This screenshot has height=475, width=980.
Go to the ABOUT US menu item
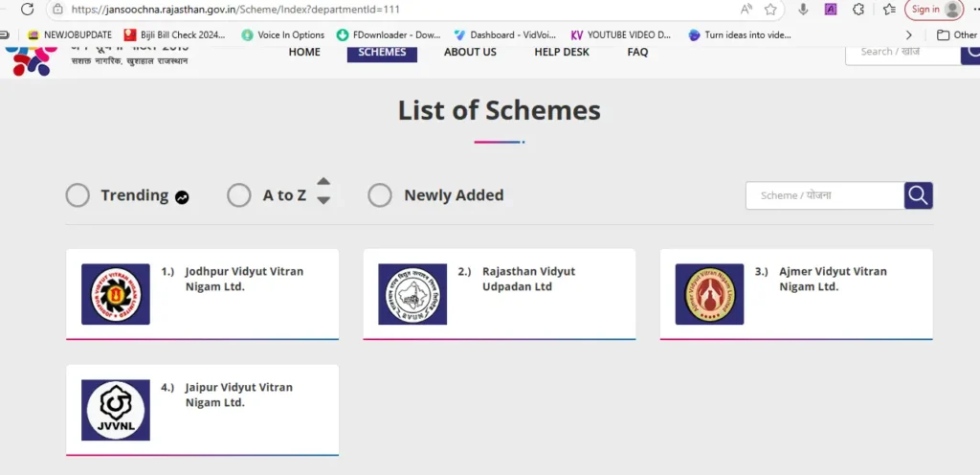pyautogui.click(x=470, y=52)
